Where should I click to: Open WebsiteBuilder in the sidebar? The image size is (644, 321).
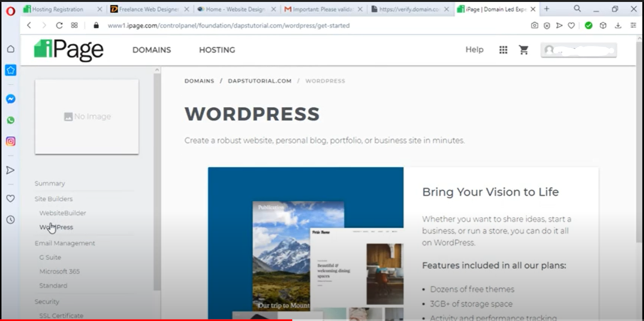pos(63,213)
